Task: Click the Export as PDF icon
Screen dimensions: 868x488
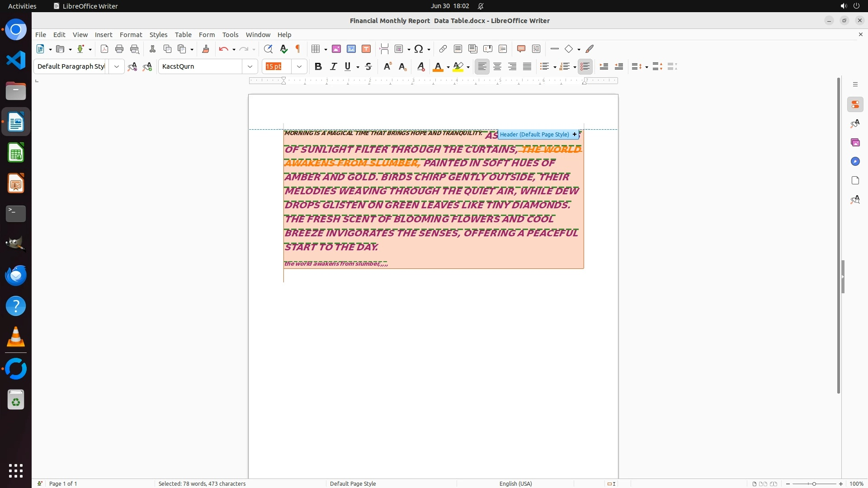Action: click(x=104, y=49)
